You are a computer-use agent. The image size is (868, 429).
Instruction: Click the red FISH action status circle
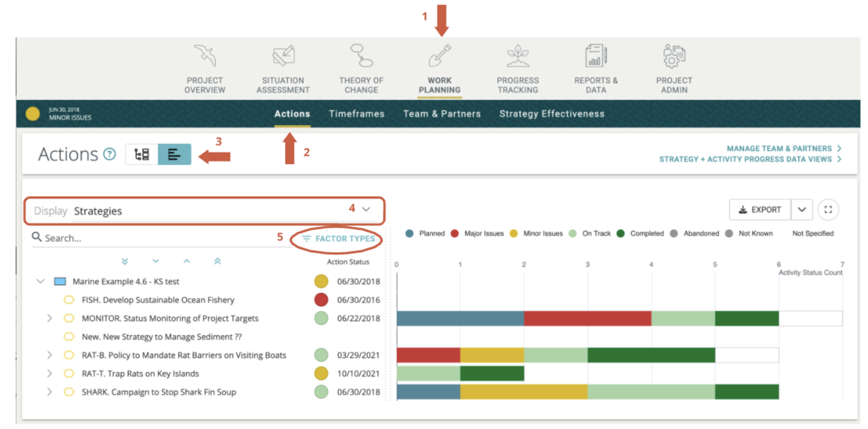[321, 300]
